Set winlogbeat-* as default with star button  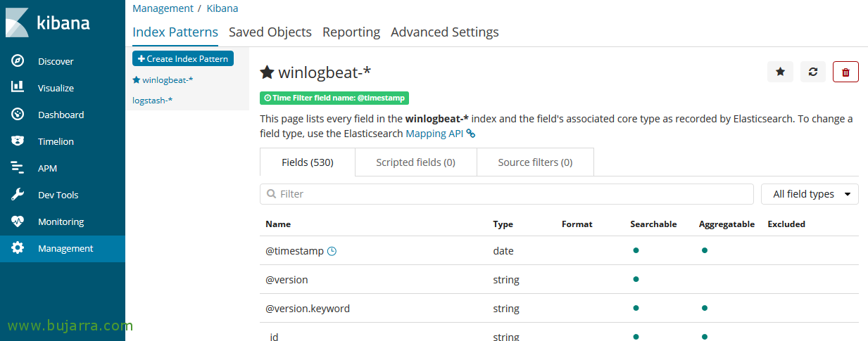pyautogui.click(x=780, y=72)
